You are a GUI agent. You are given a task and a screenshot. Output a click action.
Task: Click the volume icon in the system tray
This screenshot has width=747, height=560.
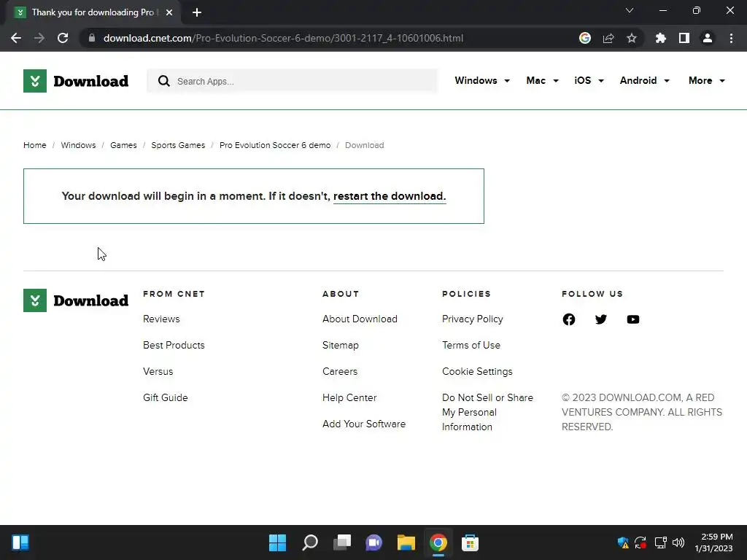click(x=678, y=542)
